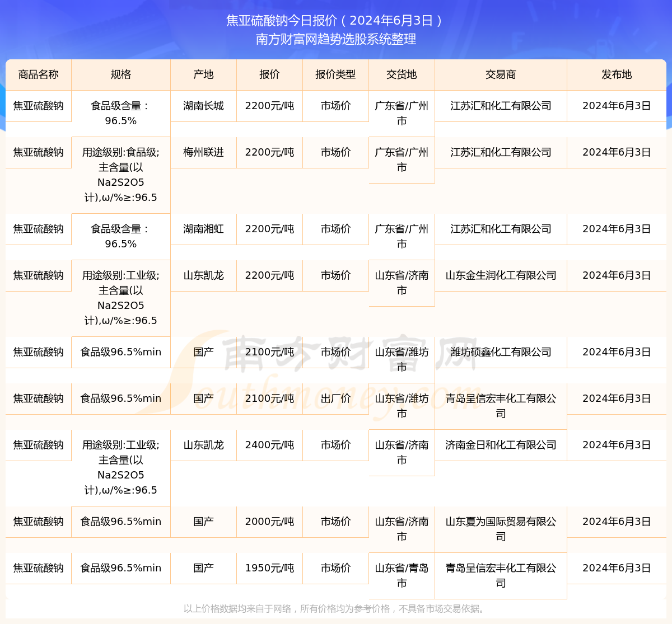The width and height of the screenshot is (672, 624).
Task: Click 2200元/吨 in the 湖南湘虹 row
Action: pyautogui.click(x=269, y=229)
